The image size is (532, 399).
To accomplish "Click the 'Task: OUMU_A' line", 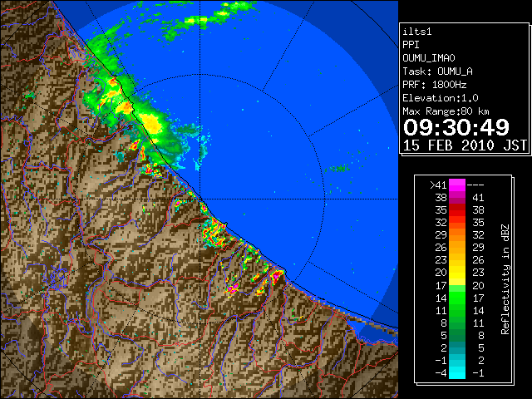I will coord(438,71).
